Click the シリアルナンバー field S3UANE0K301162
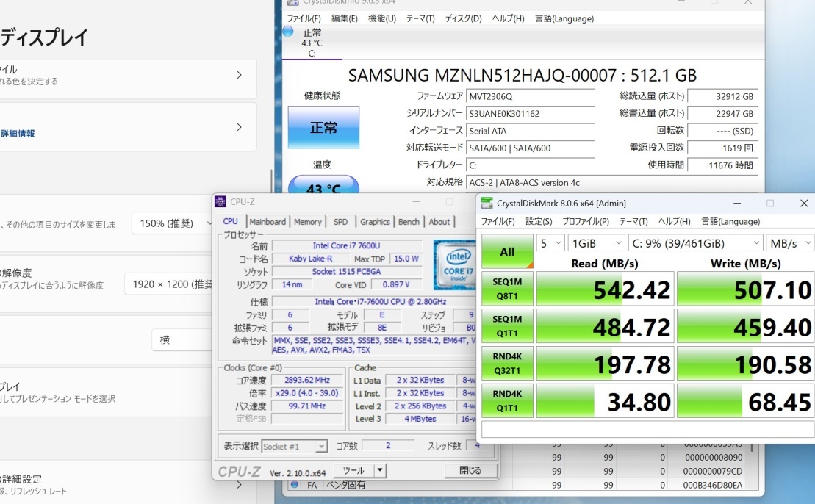The width and height of the screenshot is (815, 504). click(530, 114)
